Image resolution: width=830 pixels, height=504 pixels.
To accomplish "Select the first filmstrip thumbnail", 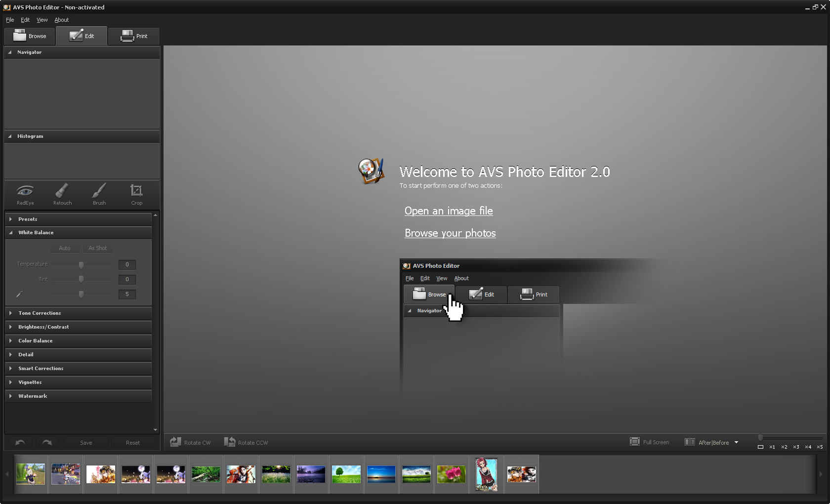I will pos(31,474).
